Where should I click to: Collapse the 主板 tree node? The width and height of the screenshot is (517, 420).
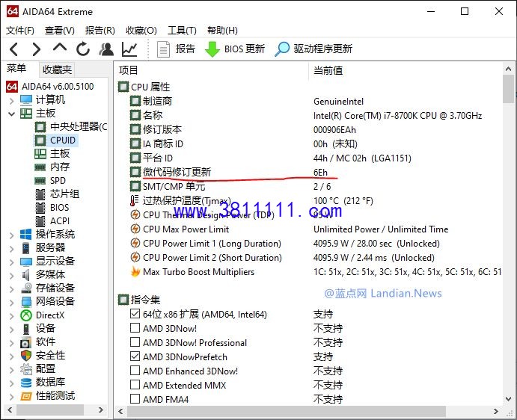click(11, 114)
